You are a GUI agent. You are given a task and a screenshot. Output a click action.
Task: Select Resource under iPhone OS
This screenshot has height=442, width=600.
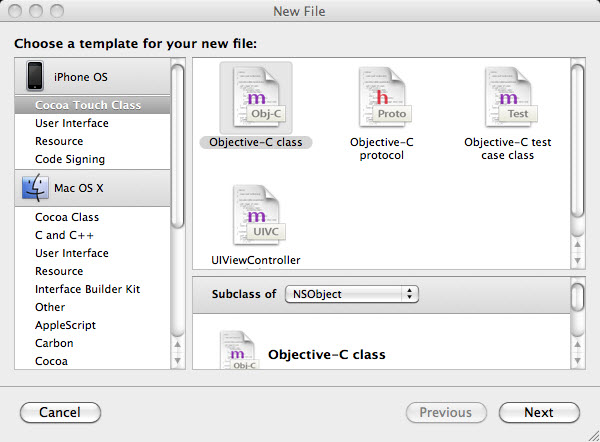92,141
